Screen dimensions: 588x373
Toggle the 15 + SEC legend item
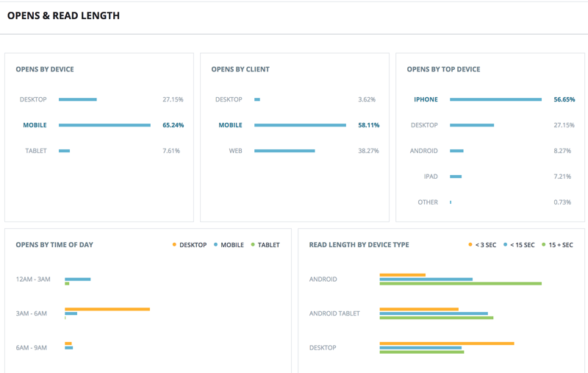click(557, 245)
